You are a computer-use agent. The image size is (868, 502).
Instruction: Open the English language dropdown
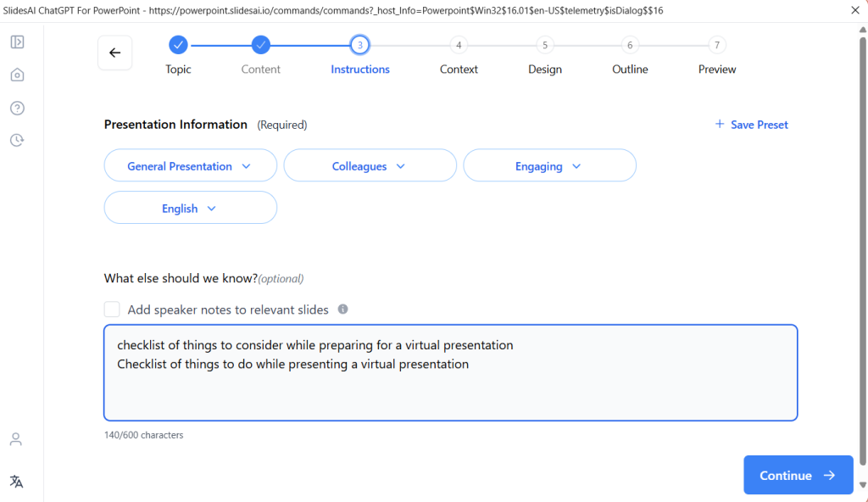coord(190,208)
